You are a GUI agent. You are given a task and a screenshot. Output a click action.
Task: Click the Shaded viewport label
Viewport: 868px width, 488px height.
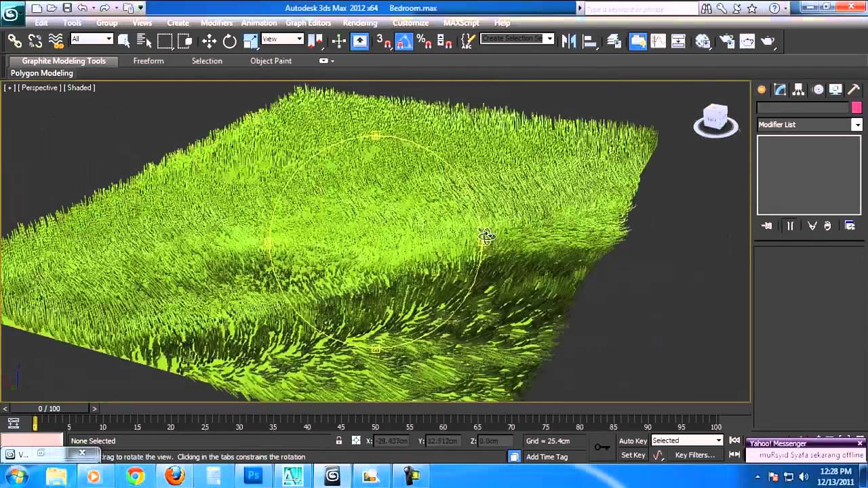tap(79, 87)
